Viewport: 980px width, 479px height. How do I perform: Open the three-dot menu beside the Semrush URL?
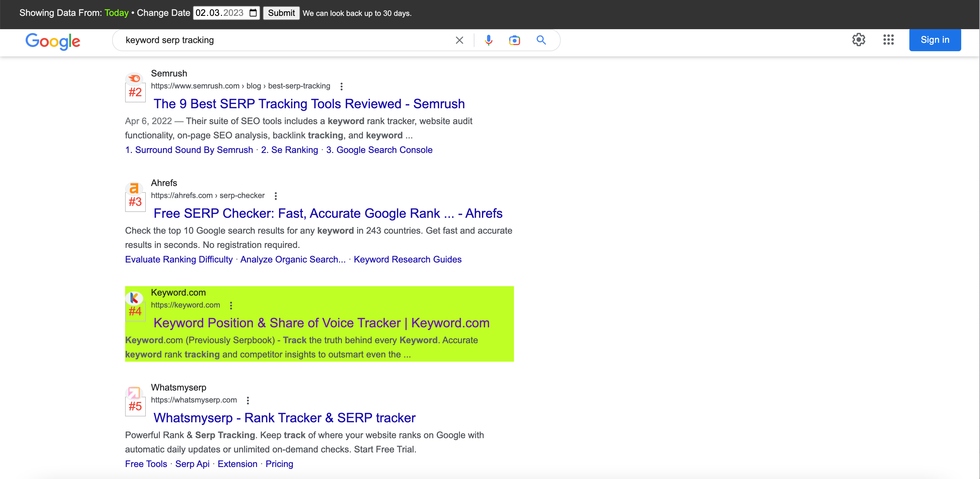coord(341,86)
